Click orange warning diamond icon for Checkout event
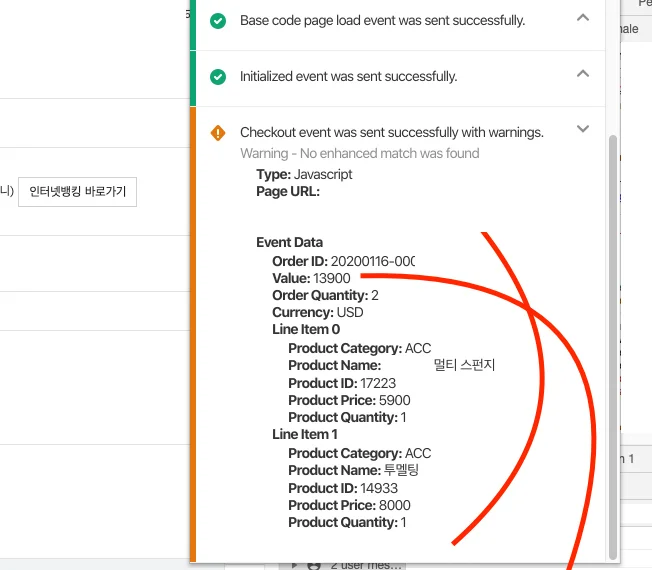 [218, 133]
